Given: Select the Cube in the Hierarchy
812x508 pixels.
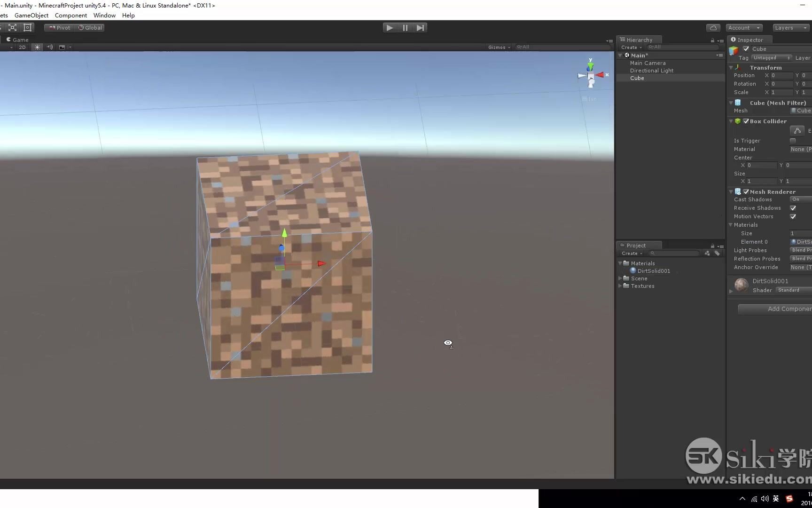Looking at the screenshot, I should click(637, 78).
